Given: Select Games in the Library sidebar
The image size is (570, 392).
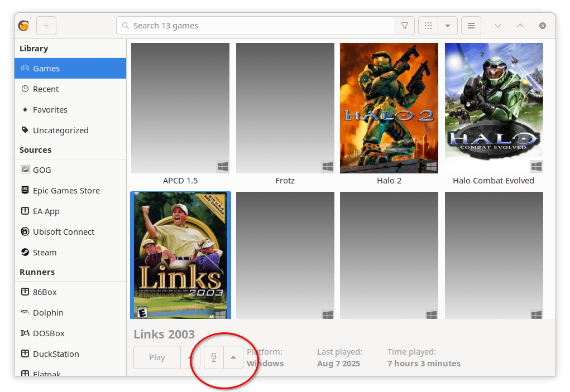Looking at the screenshot, I should pyautogui.click(x=70, y=68).
